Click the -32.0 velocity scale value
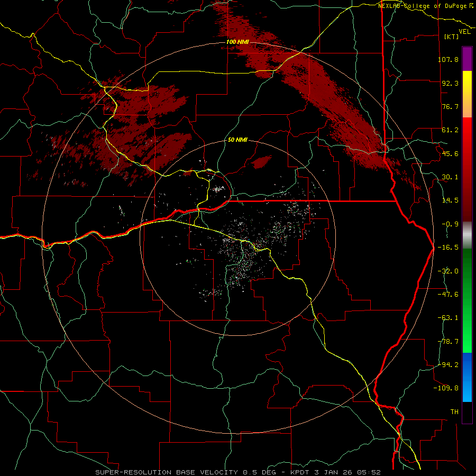 pos(448,271)
